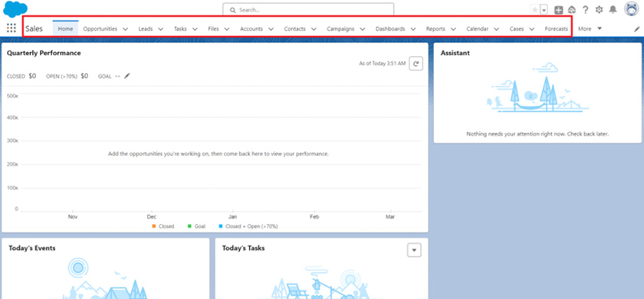Viewport: 644px width, 299px height.
Task: Open the user profile avatar
Action: pyautogui.click(x=632, y=9)
